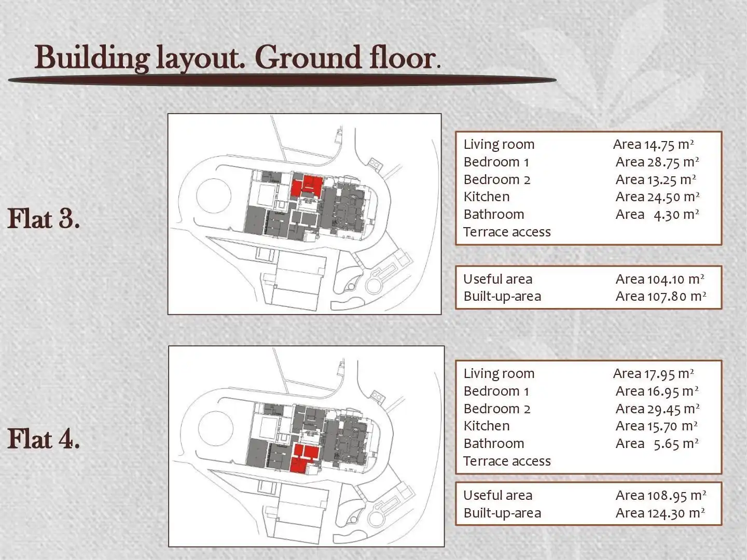Click Flat 4 Built-up-area 124.30 m² text

[x=584, y=513]
